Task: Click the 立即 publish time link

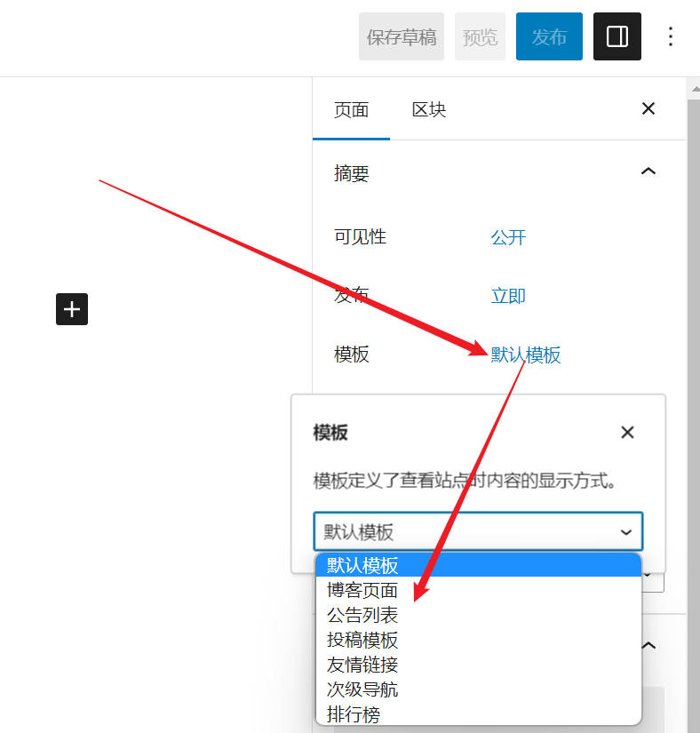Action: (508, 296)
